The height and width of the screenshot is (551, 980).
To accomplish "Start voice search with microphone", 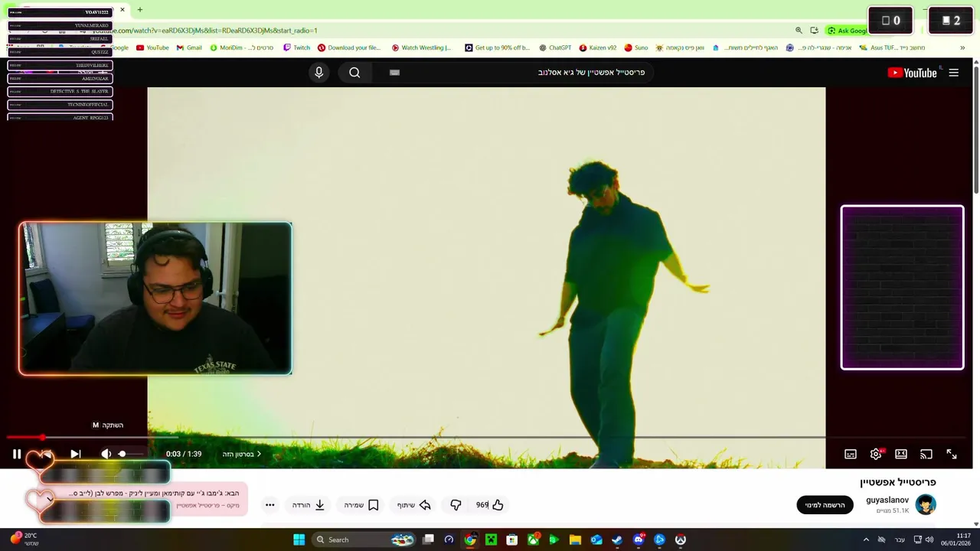I will [319, 73].
